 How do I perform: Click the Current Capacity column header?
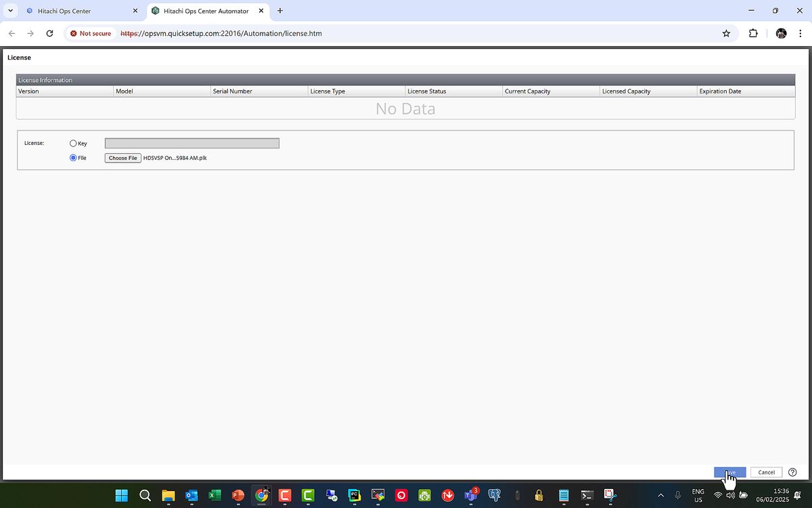551,91
